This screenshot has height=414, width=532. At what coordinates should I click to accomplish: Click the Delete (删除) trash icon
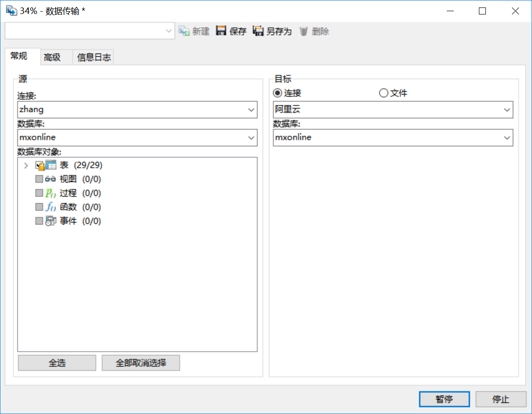[303, 31]
